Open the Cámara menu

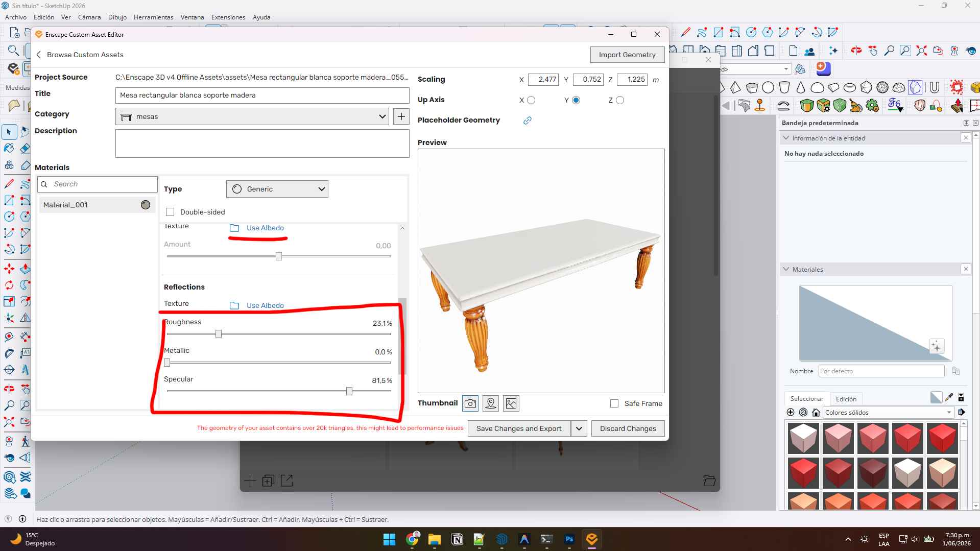(x=89, y=17)
